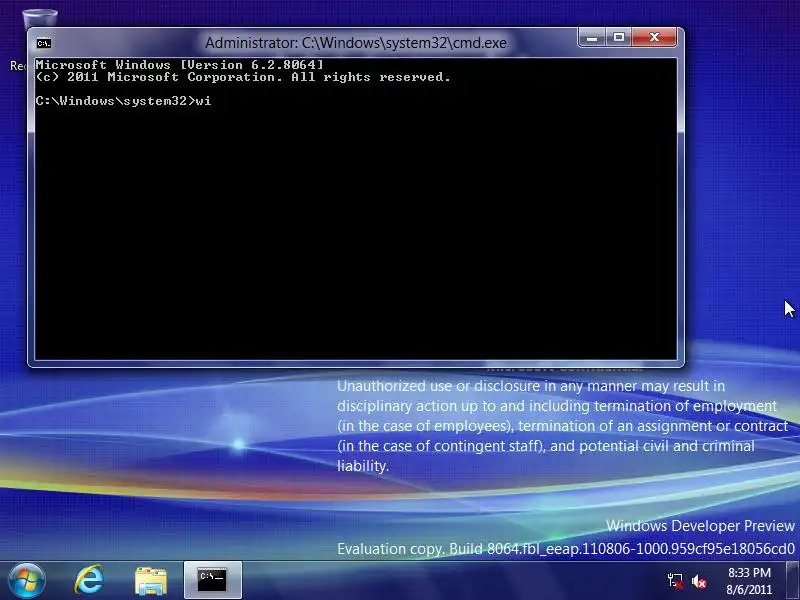
Task: Open the cmd.exe system menu icon in title bar
Action: pos(44,43)
